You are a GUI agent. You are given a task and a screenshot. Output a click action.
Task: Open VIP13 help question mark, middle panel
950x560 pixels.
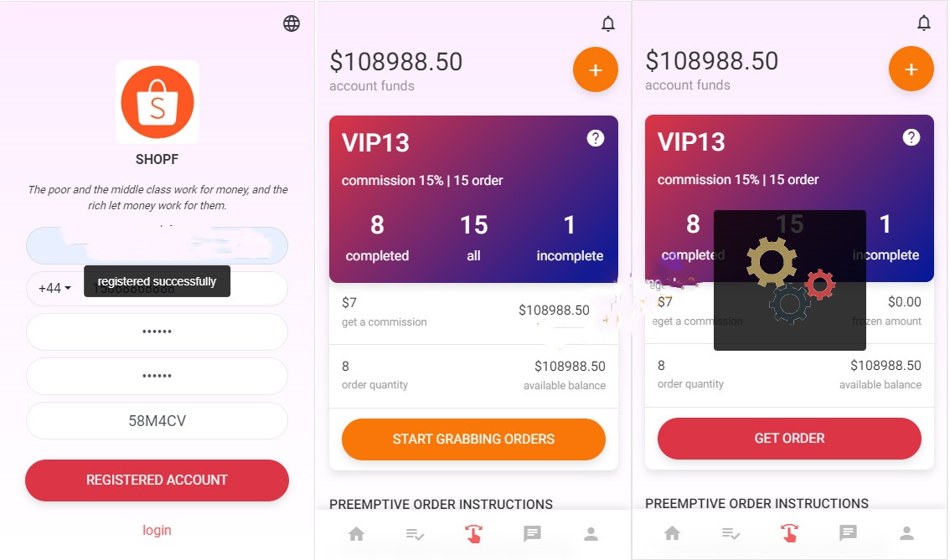[x=596, y=138]
